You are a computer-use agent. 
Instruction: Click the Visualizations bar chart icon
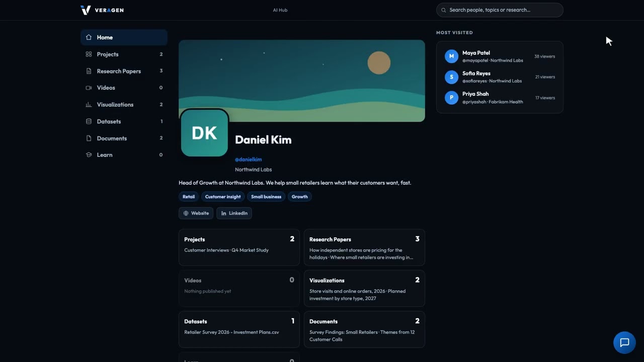[x=89, y=105]
